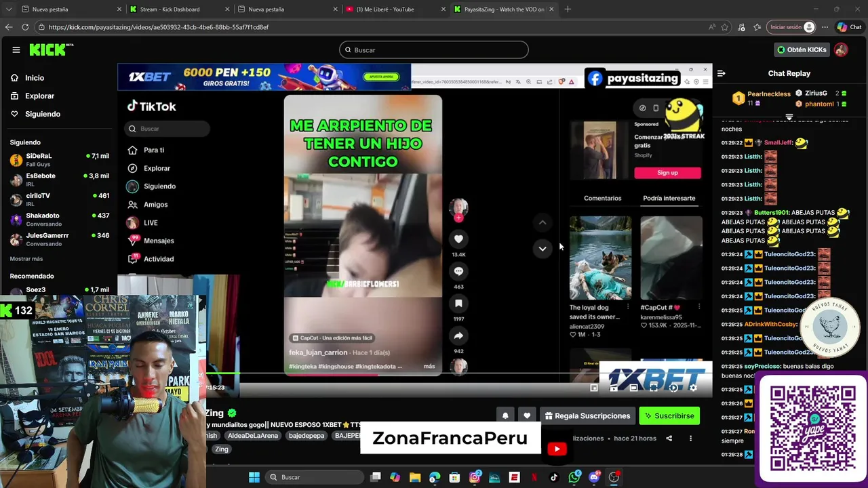Open browser read aloud icon
The image size is (868, 488).
[711, 27]
